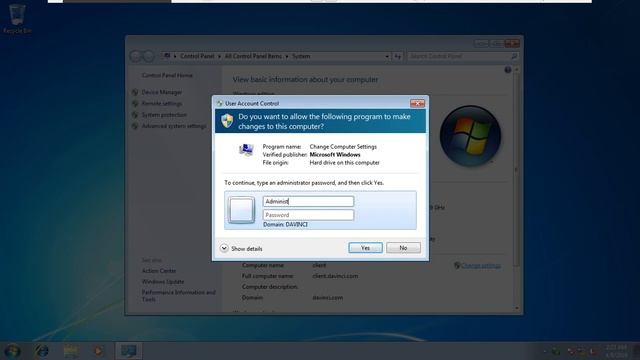Viewport: 640px width, 360px height.
Task: Click the 'Hard drive on this computer' text
Action: (x=344, y=162)
